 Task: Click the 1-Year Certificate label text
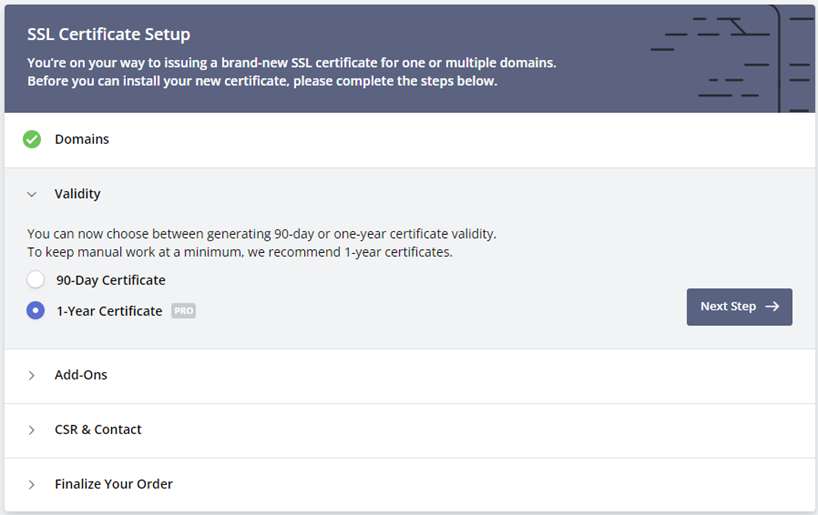[x=109, y=311]
